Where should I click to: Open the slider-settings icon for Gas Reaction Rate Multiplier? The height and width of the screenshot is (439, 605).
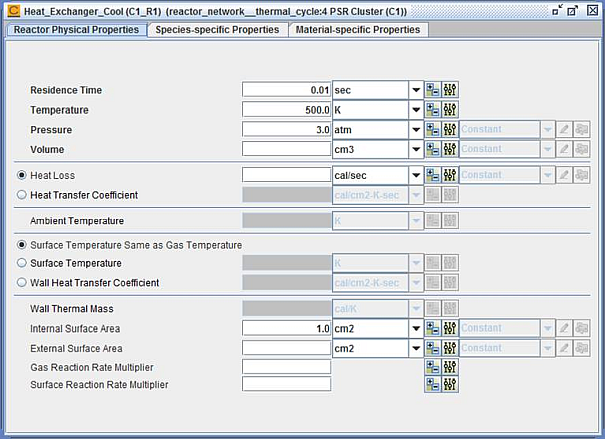450,367
